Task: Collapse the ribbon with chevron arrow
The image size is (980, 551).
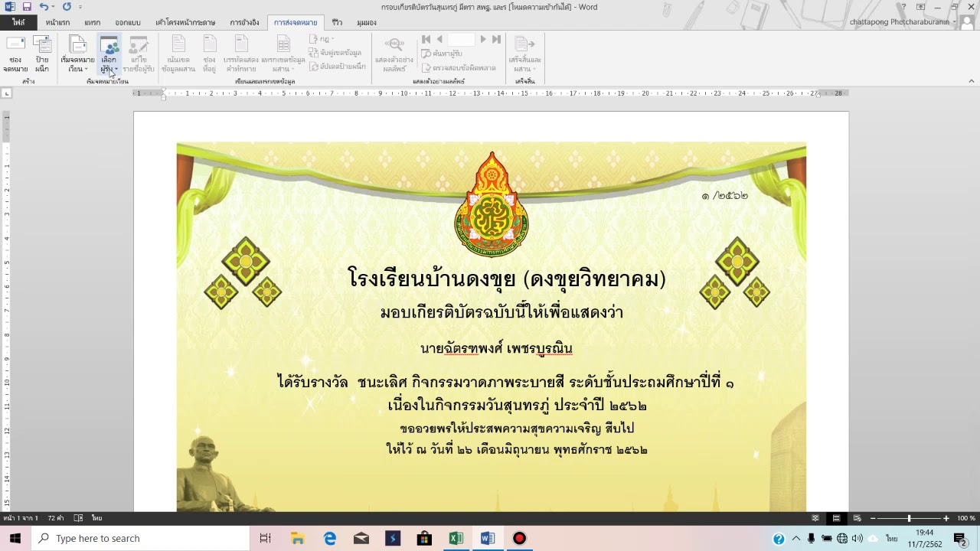Action: (x=972, y=81)
